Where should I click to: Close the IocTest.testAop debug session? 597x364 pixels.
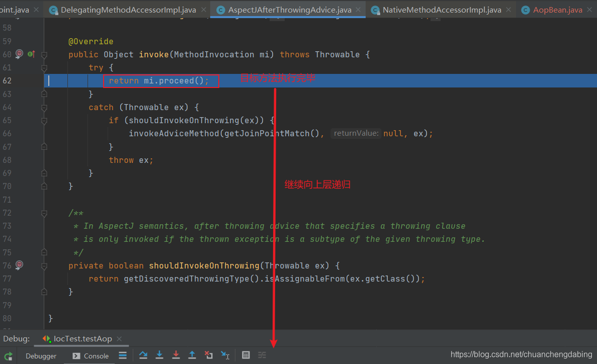(119, 338)
